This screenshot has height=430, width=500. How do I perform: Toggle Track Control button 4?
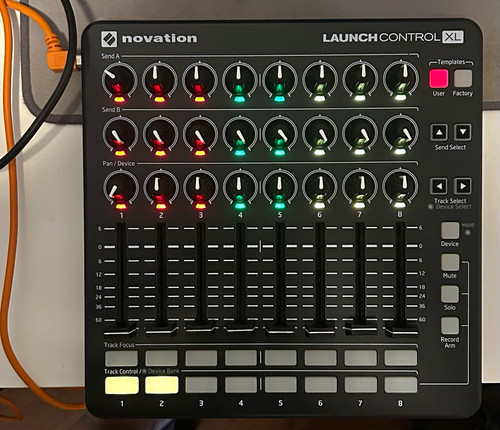241,385
